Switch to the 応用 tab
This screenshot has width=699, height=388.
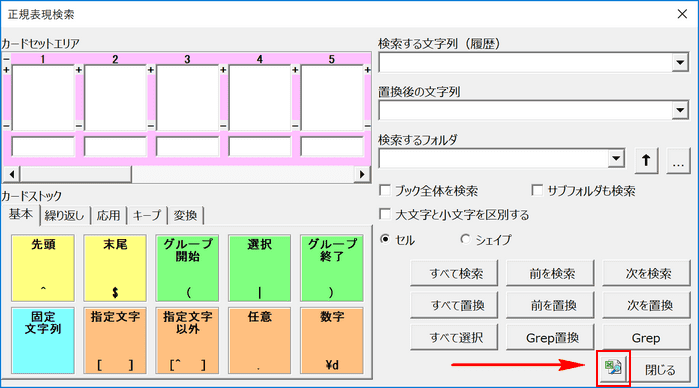pyautogui.click(x=108, y=216)
